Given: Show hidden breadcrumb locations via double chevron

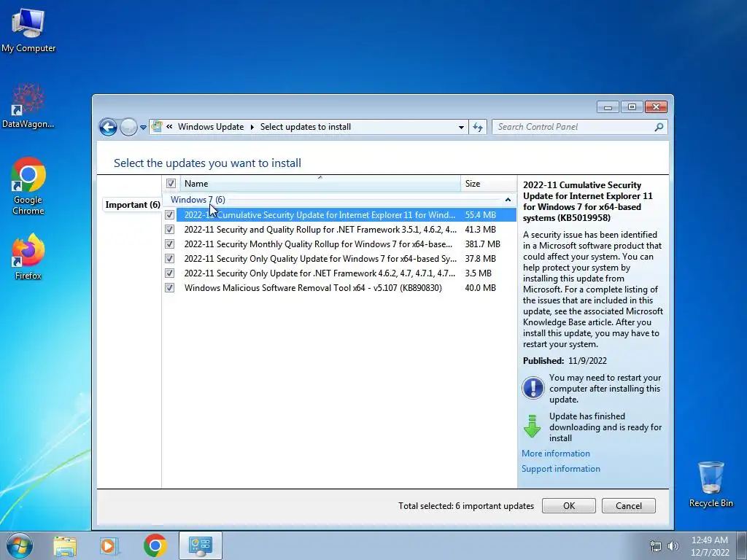Looking at the screenshot, I should point(169,127).
